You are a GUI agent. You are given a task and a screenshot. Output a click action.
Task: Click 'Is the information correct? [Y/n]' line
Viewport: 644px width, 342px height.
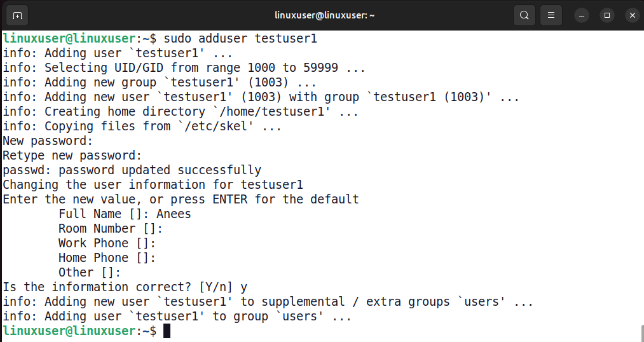(125, 287)
